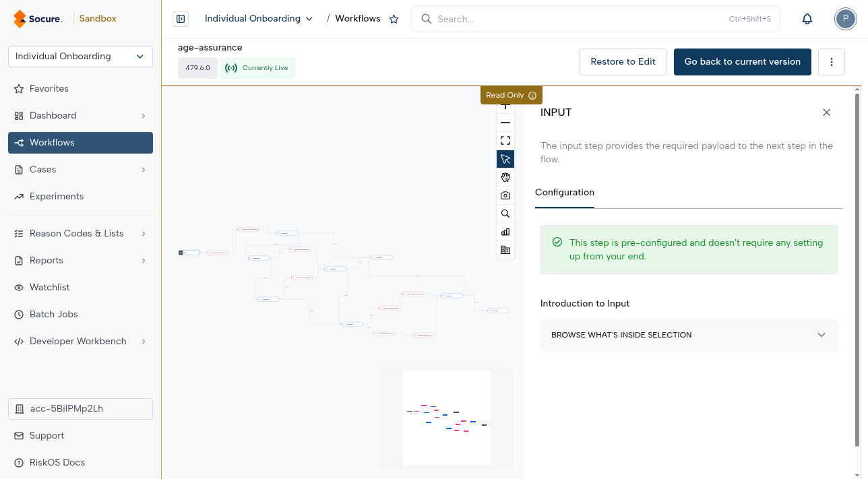Star the Workflows page as favorite
The height and width of the screenshot is (479, 868).
coord(394,19)
